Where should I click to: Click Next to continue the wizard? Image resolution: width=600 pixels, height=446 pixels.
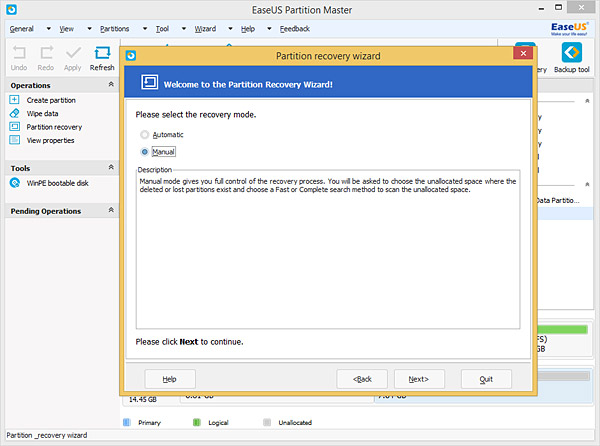click(419, 379)
